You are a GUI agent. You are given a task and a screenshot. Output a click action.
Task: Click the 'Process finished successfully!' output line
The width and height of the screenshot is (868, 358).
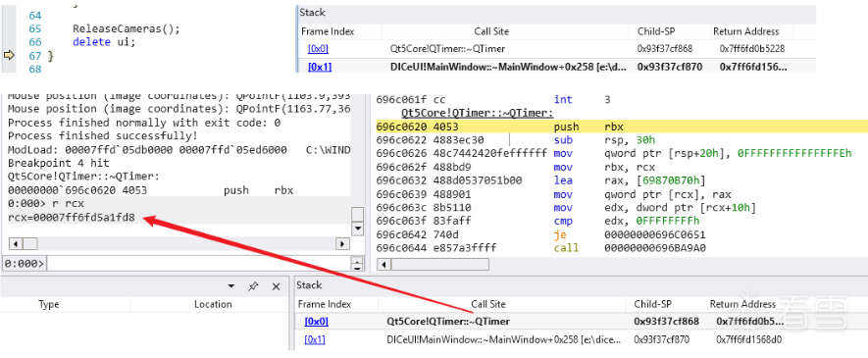(103, 136)
